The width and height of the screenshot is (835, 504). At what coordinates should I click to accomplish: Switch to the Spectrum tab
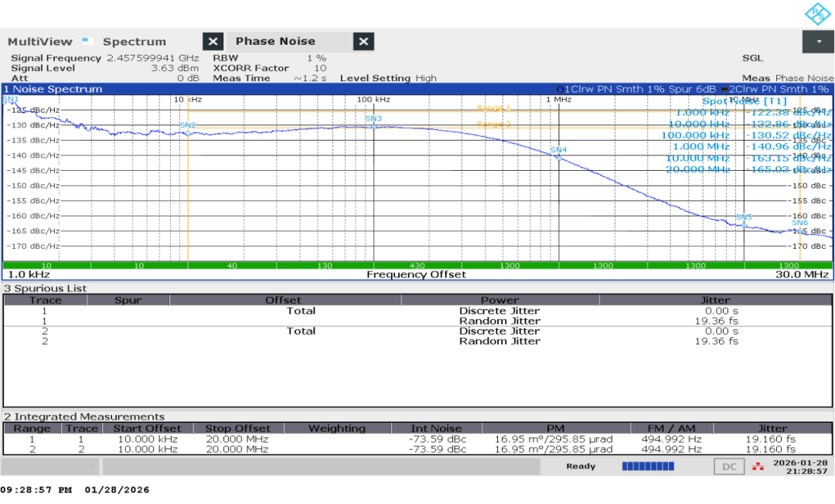135,42
